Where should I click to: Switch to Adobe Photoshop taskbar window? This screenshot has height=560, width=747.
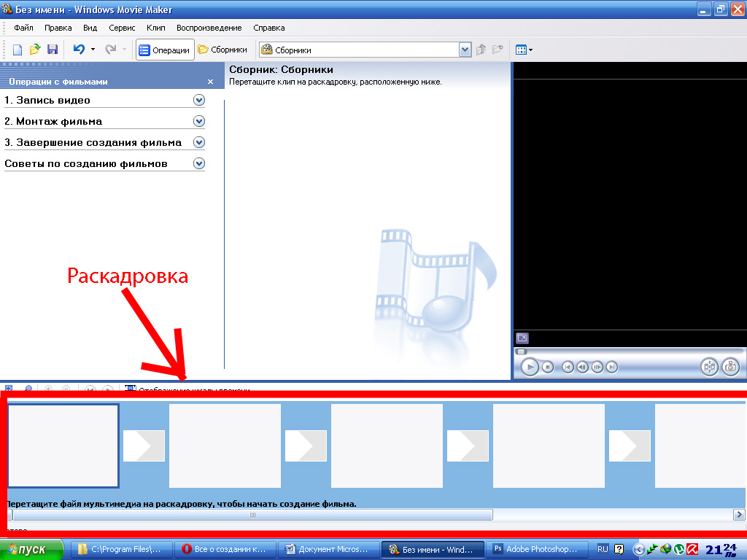536,550
